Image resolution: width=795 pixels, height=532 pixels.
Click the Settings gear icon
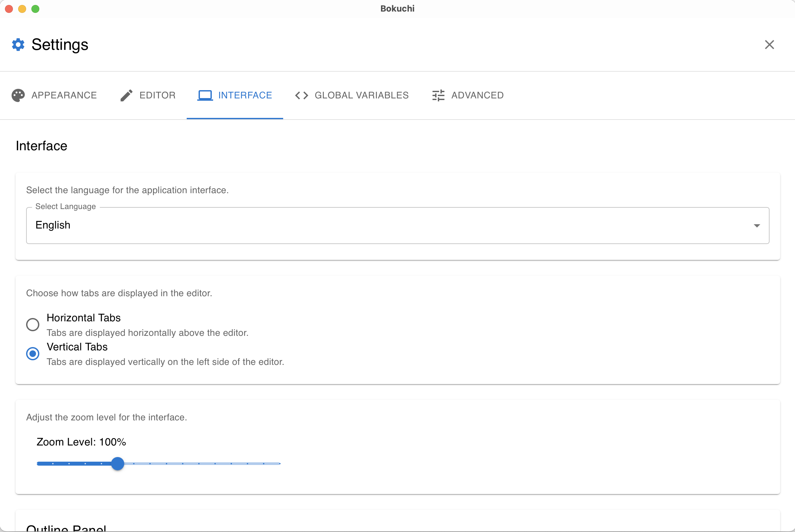18,45
